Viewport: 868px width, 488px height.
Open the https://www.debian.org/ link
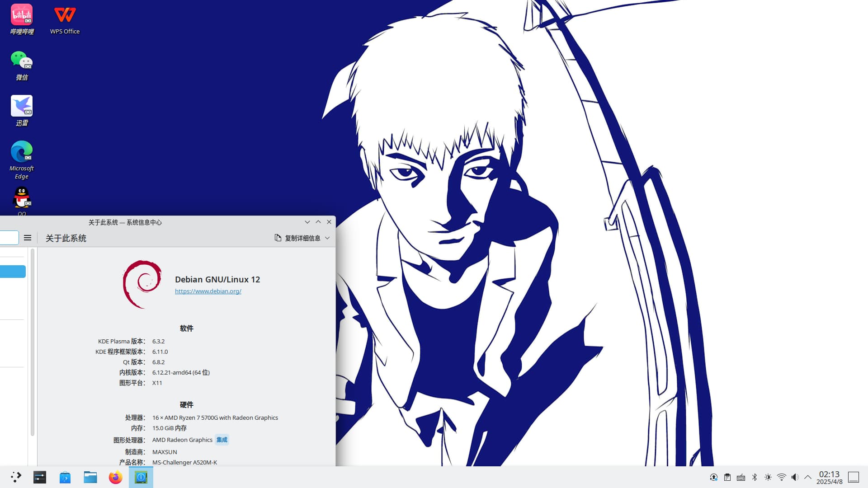208,291
